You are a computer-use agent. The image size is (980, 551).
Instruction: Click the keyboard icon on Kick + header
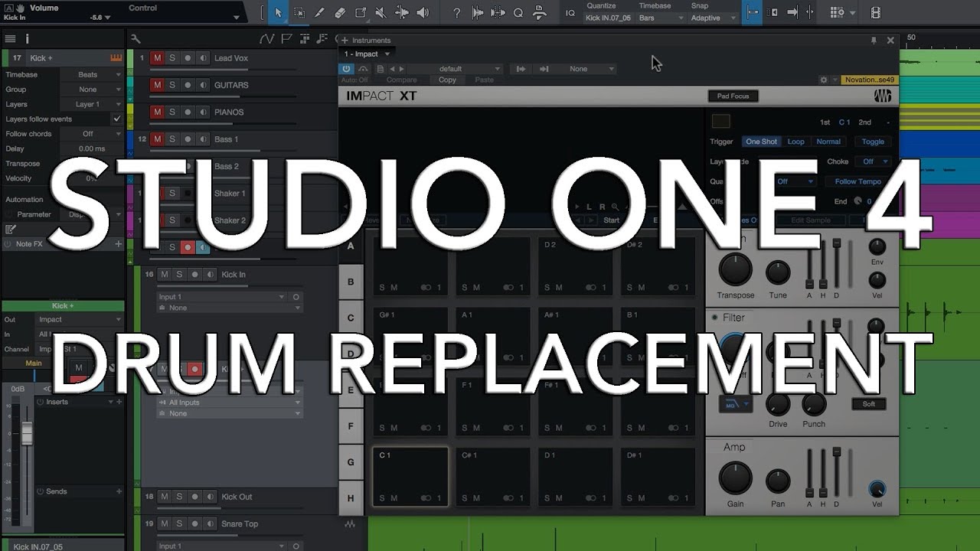[116, 58]
